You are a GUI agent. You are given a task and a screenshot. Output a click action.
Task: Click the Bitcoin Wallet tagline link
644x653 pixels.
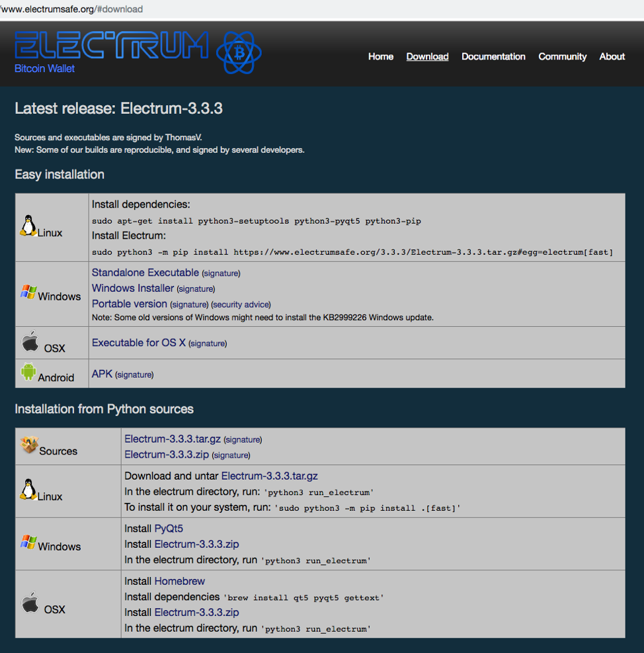(44, 69)
